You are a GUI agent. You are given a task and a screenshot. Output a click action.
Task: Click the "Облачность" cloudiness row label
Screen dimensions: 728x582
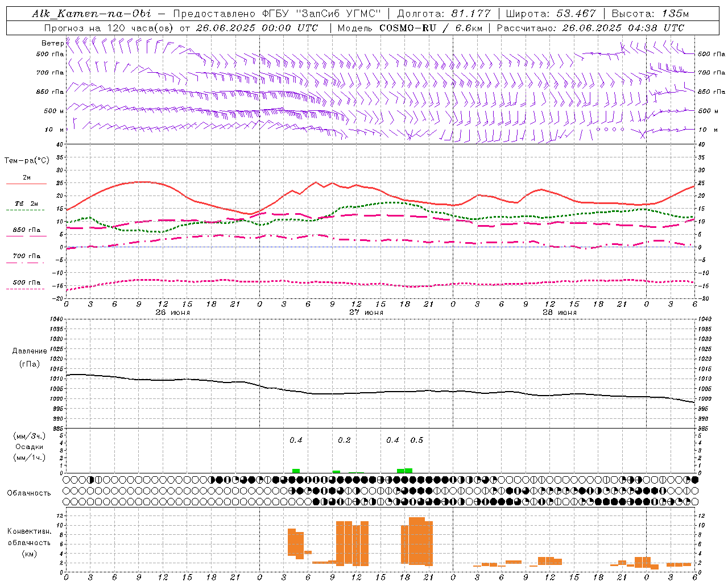click(x=29, y=493)
